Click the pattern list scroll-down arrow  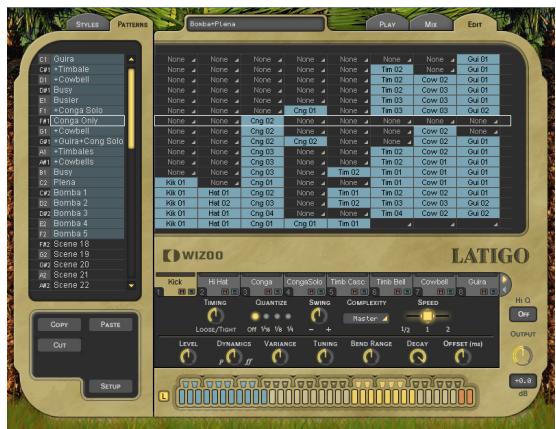(x=131, y=285)
